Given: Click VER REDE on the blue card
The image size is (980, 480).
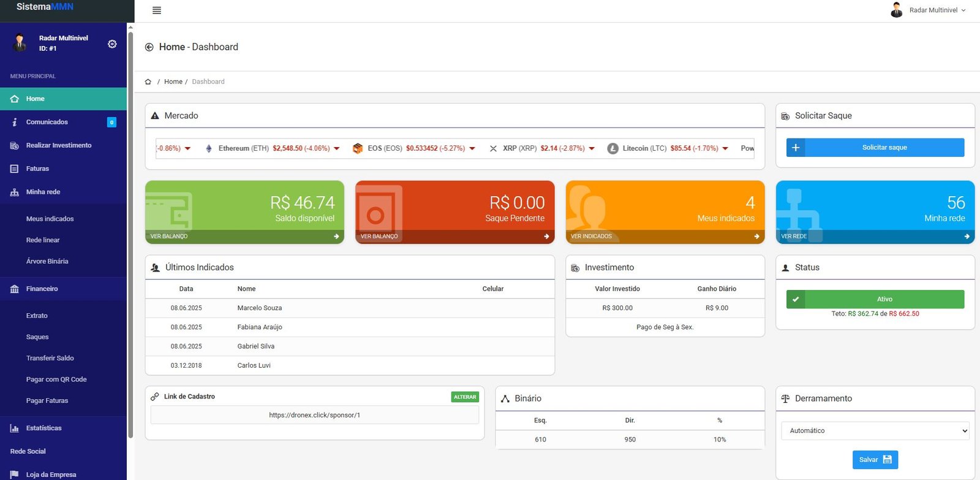Looking at the screenshot, I should [794, 237].
